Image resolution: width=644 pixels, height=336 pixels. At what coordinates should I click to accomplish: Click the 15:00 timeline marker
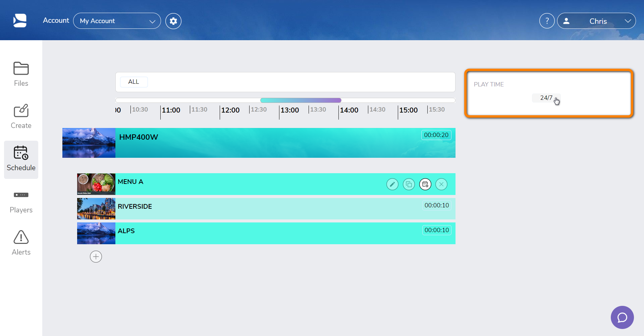[409, 110]
